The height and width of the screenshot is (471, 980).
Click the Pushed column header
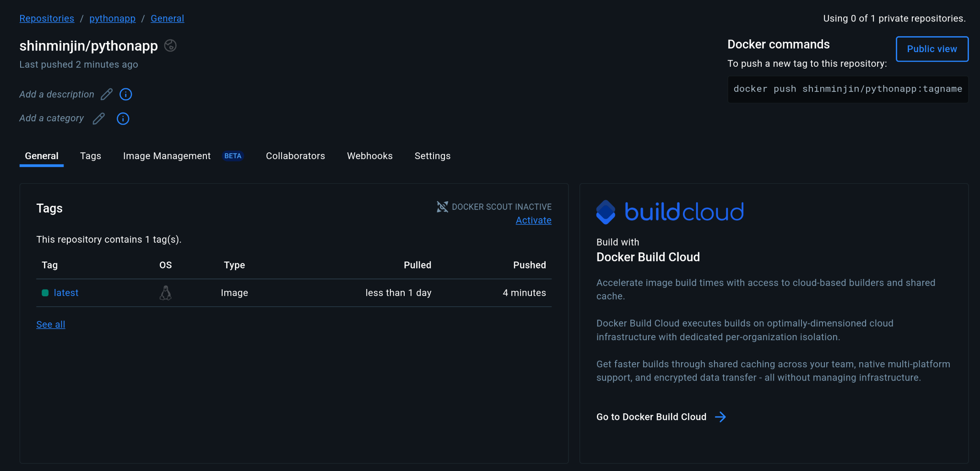pyautogui.click(x=530, y=265)
